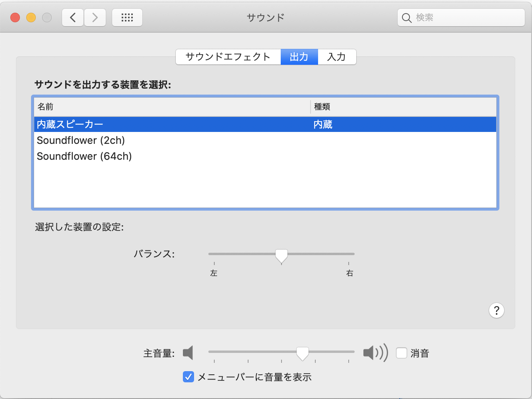This screenshot has width=532, height=399.
Task: Select the 内蔵スピーカー row
Action: 70,124
